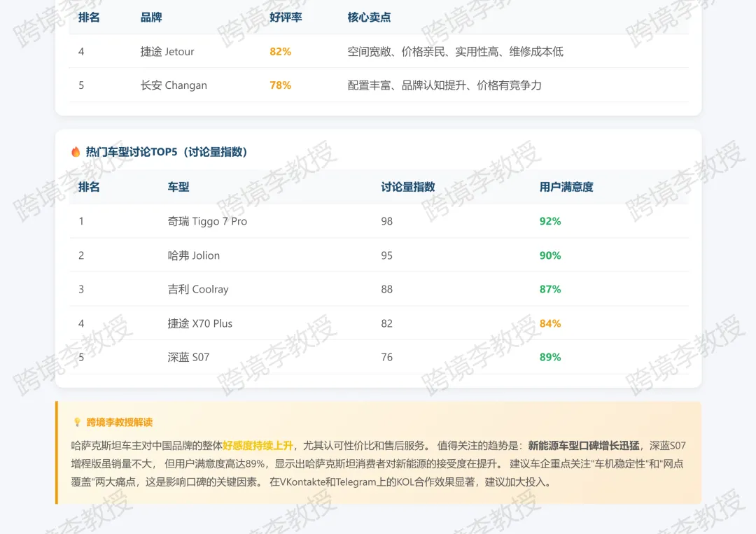Click the 车型 column header
Image resolution: width=756 pixels, height=534 pixels.
click(178, 187)
